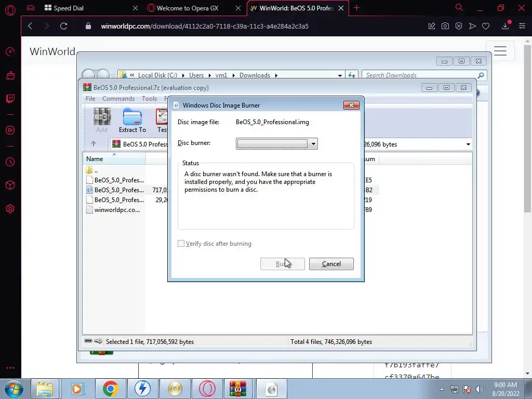Open Extensions cube icon in sidebar
This screenshot has width=532, height=399.
(x=10, y=185)
